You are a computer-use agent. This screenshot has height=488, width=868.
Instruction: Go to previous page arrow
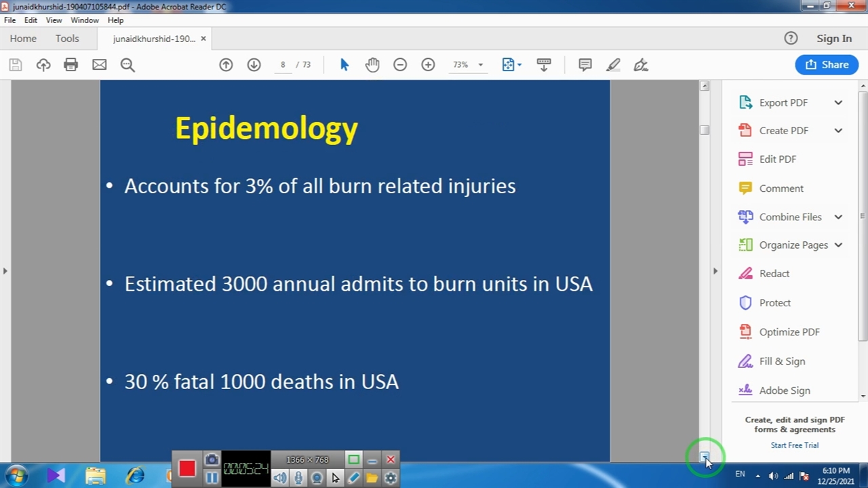pos(226,65)
